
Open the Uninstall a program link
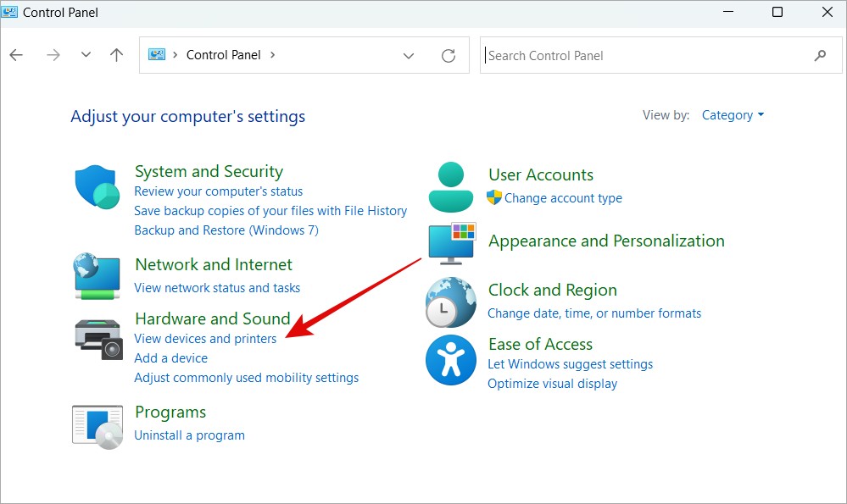coord(189,435)
